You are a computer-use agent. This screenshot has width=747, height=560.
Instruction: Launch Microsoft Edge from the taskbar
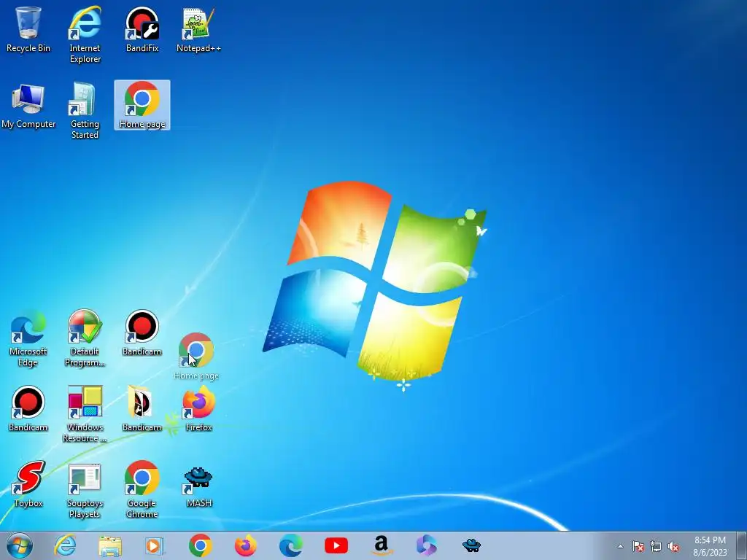[x=290, y=545]
